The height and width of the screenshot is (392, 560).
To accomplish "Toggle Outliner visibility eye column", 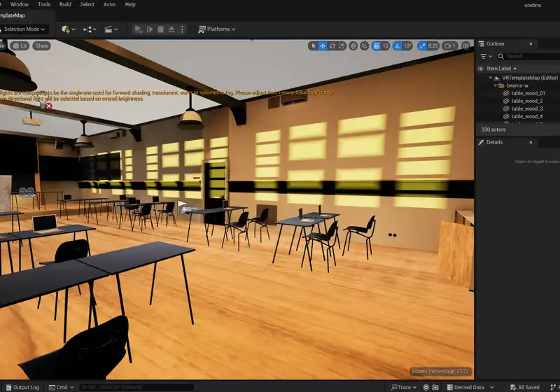I will pos(481,69).
